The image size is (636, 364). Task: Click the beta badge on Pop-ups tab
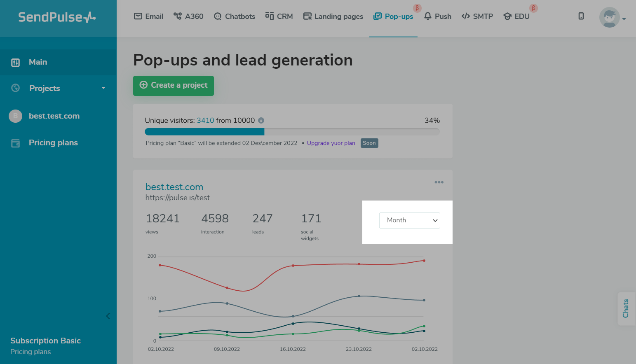pos(417,8)
